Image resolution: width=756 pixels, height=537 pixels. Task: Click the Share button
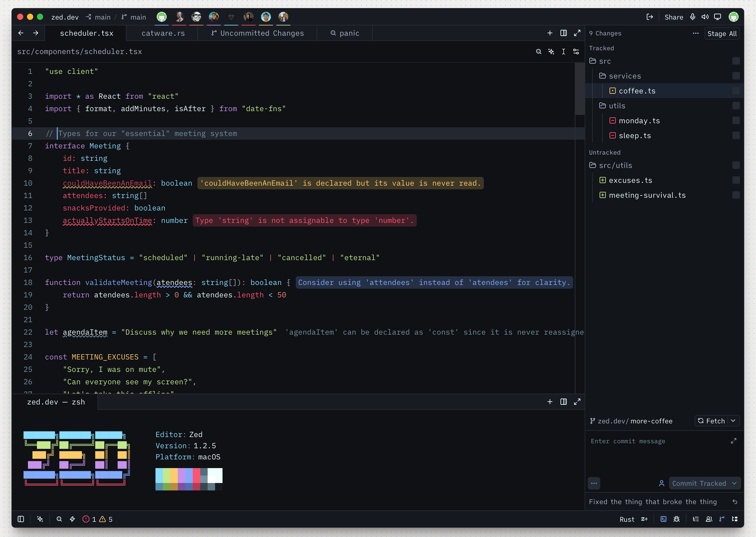(674, 17)
